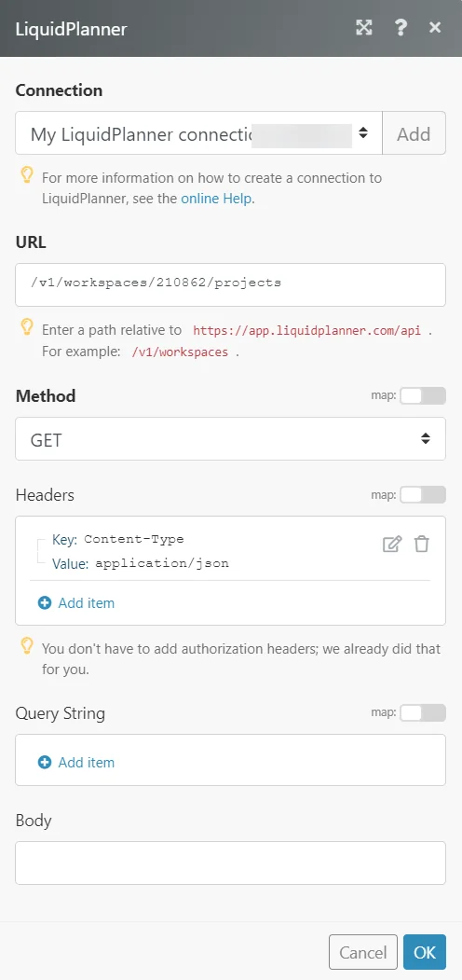Click the lightbulb icon beside the authorization headers note
The image size is (462, 980).
pyautogui.click(x=27, y=645)
